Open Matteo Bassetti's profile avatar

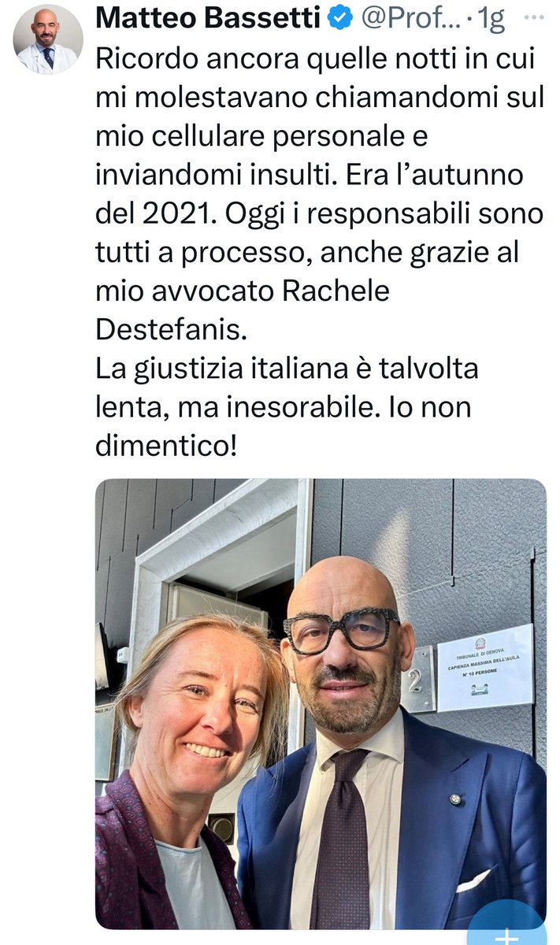pyautogui.click(x=48, y=39)
